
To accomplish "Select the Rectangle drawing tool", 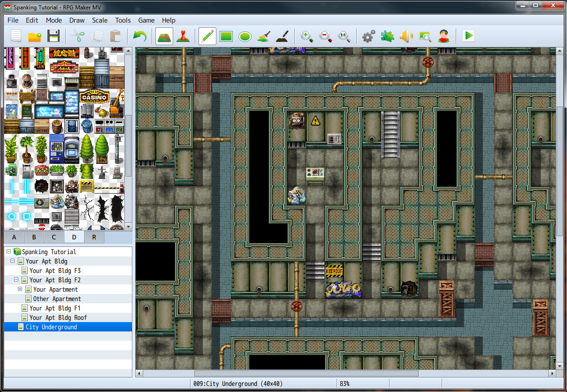I will point(226,37).
